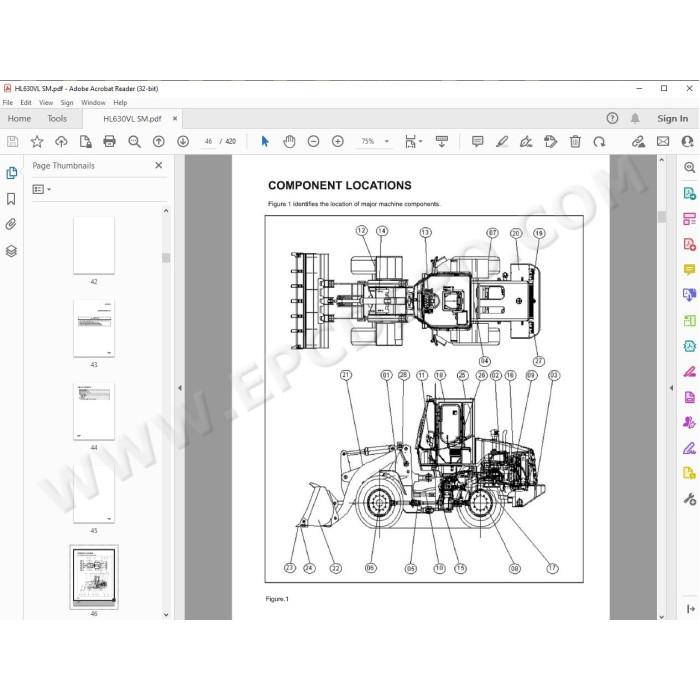Open the Help menu
The width and height of the screenshot is (700, 700).
click(x=120, y=103)
